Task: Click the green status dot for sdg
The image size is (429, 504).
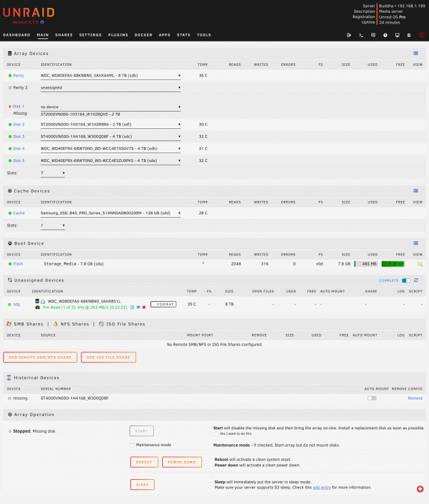Action: [9, 304]
